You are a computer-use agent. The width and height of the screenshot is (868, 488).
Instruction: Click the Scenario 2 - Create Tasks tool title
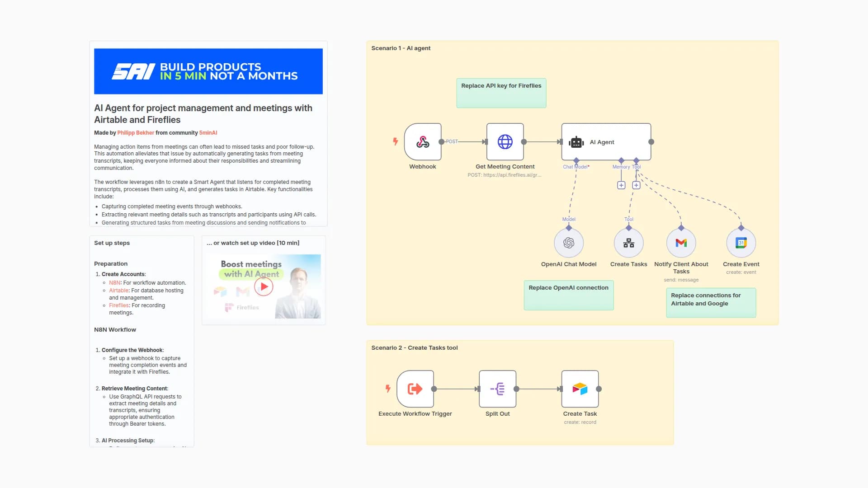(x=415, y=348)
